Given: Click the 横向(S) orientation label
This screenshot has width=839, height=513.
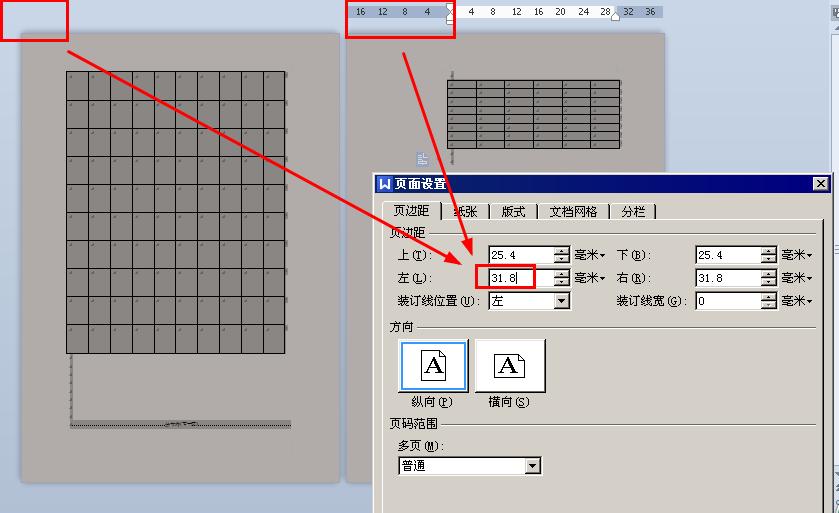Looking at the screenshot, I should 509,402.
